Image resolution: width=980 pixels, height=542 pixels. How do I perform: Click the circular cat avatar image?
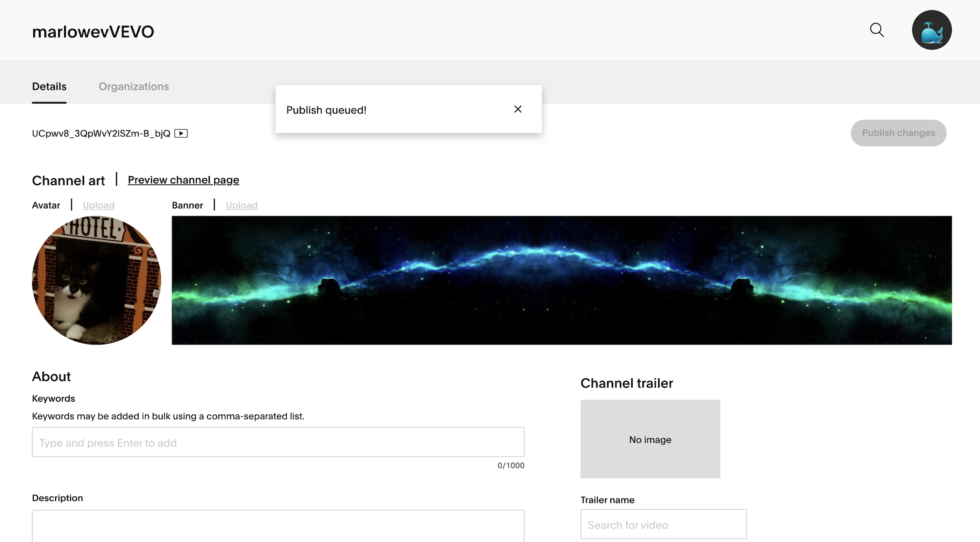point(96,280)
